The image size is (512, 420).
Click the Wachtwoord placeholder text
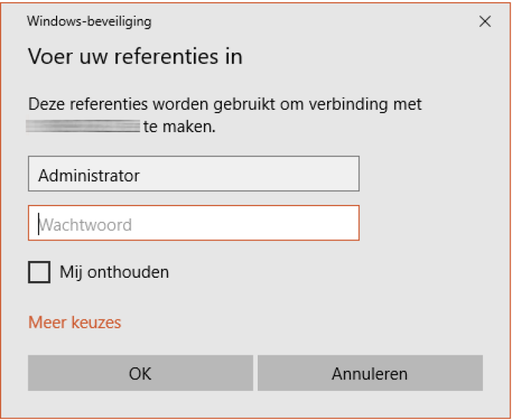(86, 224)
